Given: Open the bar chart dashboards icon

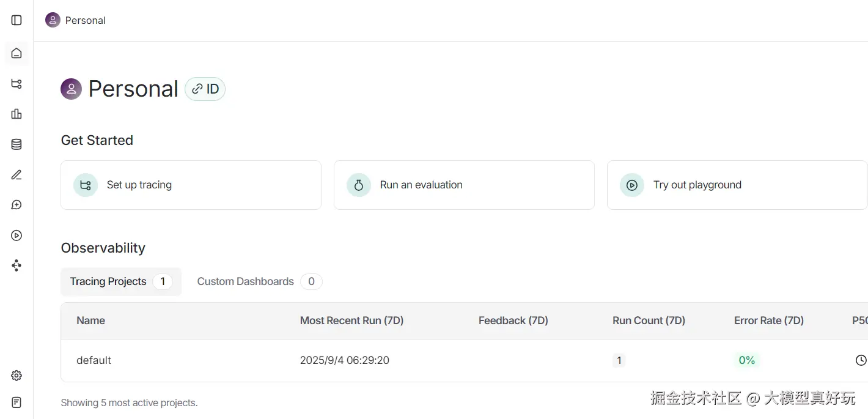Looking at the screenshot, I should (x=17, y=114).
